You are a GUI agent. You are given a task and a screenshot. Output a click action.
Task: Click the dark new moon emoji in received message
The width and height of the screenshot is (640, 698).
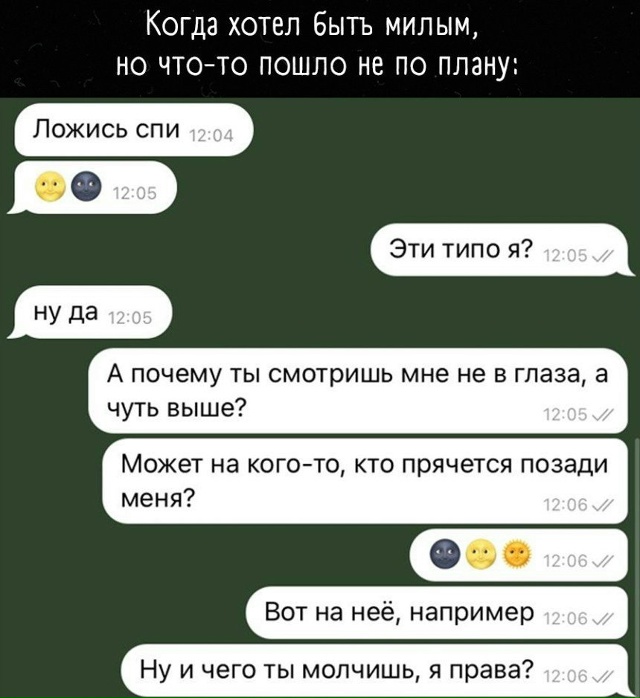[86, 186]
